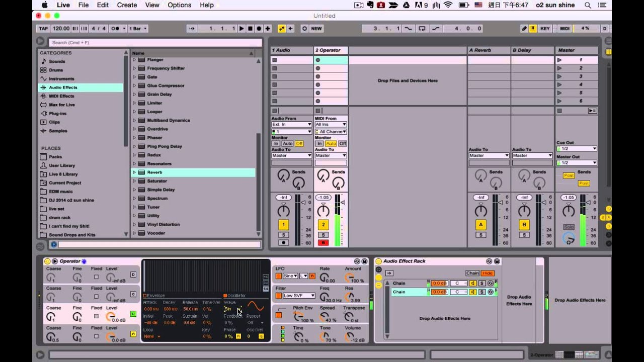Click the Master track preview headphone knob
Image resolution: width=644 pixels, height=362 pixels.
(569, 238)
